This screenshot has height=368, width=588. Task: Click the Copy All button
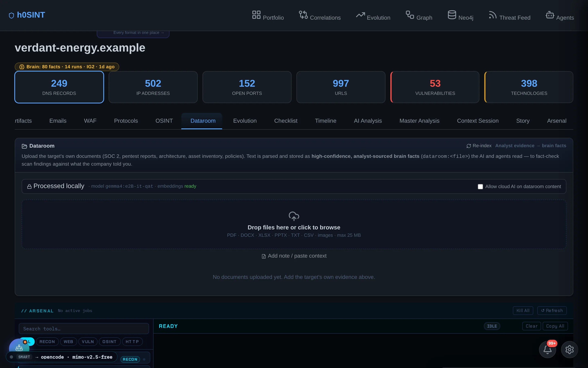click(555, 326)
